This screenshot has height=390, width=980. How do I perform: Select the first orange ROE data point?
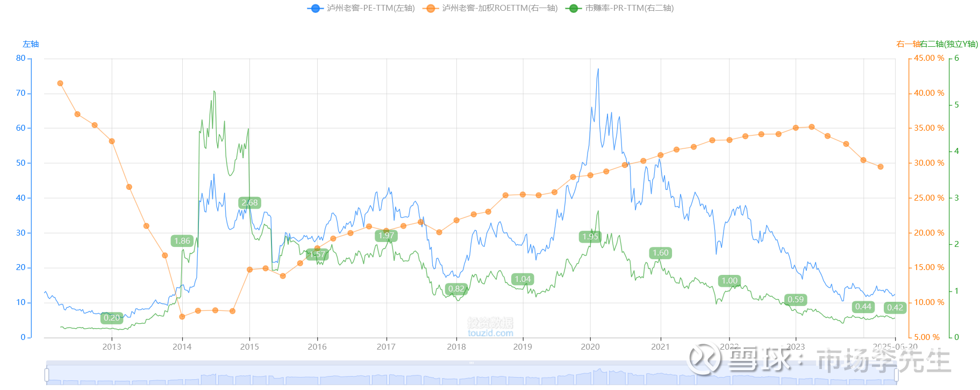[60, 83]
